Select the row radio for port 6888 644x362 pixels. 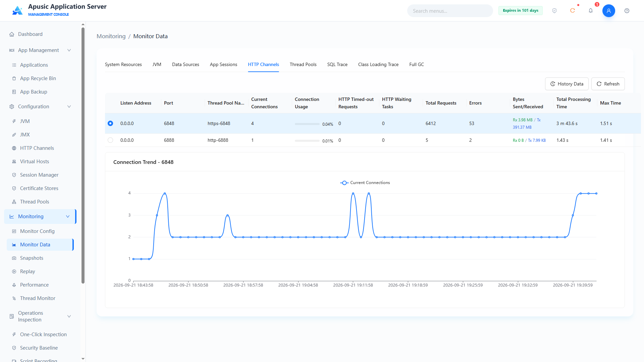[x=110, y=140]
